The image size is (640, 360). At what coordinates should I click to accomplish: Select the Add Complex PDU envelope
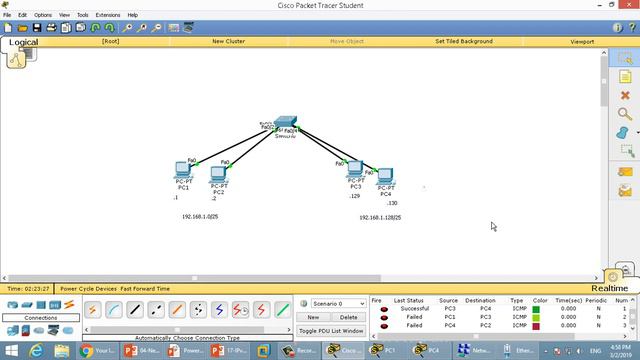click(625, 191)
